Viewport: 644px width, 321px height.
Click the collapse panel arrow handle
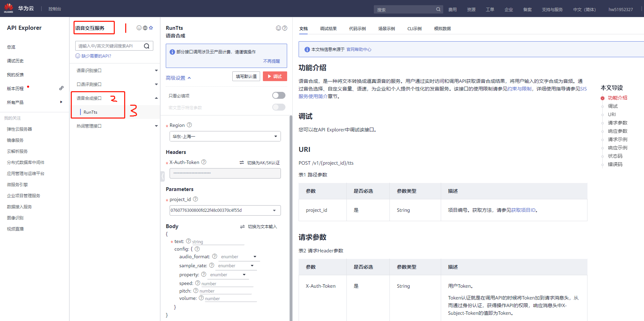pyautogui.click(x=162, y=176)
